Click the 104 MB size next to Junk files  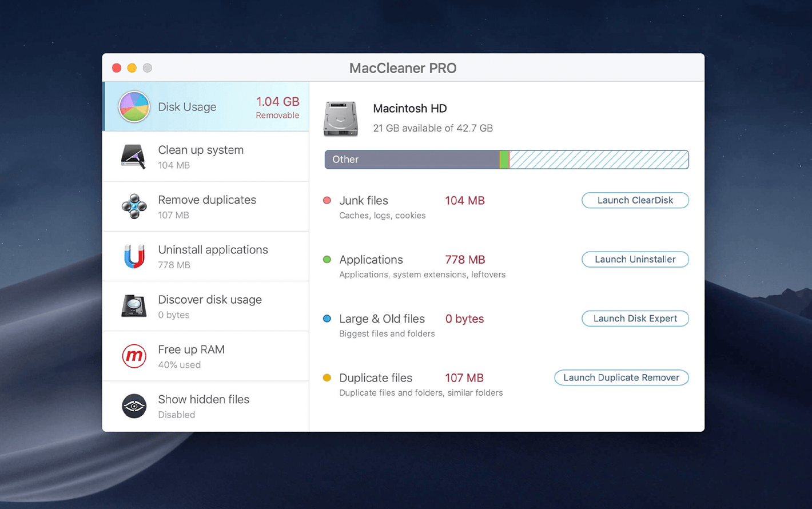pyautogui.click(x=465, y=200)
